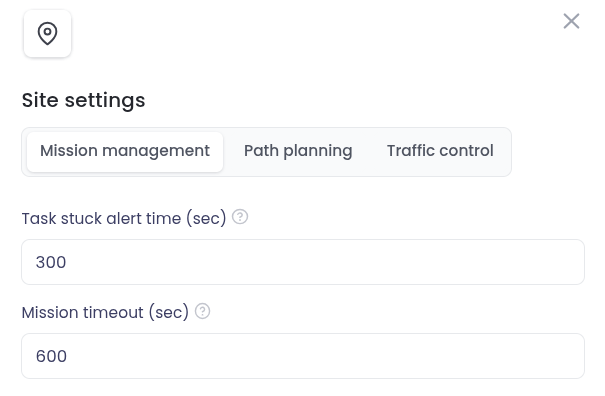Image resolution: width=605 pixels, height=396 pixels.
Task: Select the Mission management tab
Action: click(x=125, y=151)
